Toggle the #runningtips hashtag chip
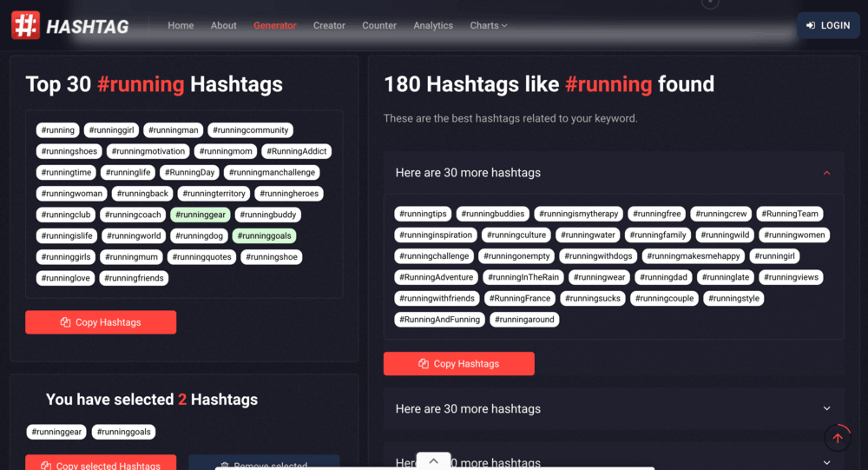Screen dimensions: 868x470 (423, 214)
